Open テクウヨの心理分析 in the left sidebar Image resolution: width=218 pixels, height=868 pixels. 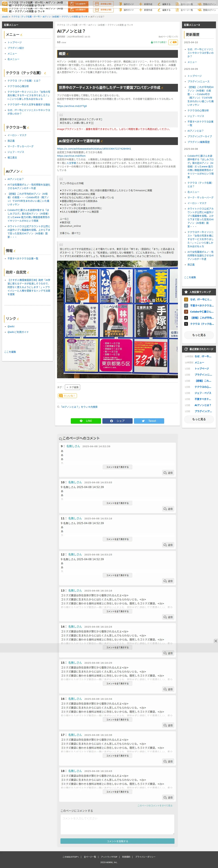(18, 86)
